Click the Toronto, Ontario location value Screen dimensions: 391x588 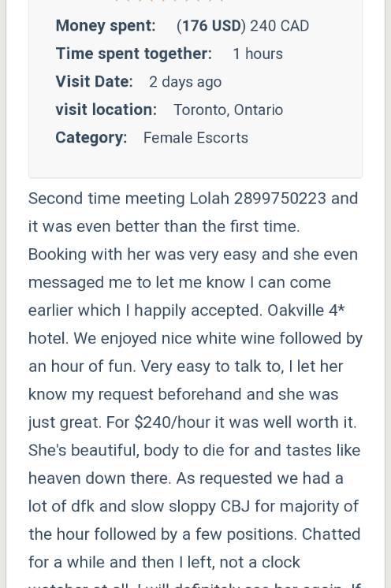[x=229, y=110]
